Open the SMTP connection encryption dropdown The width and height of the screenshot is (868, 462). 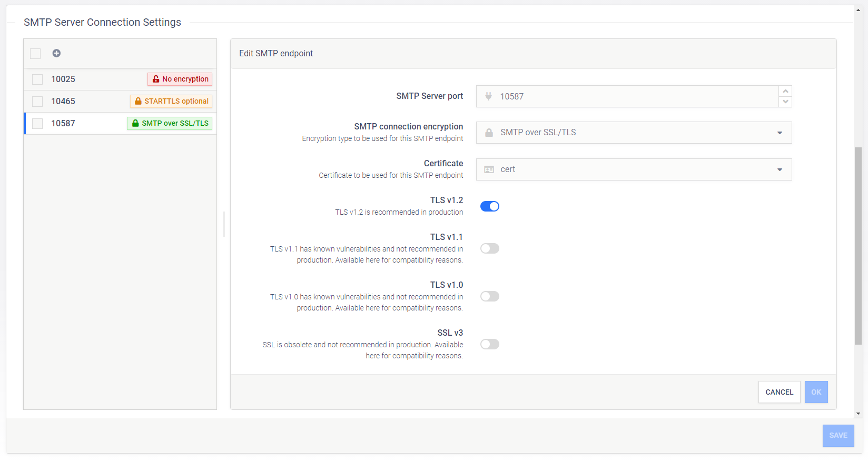pos(634,133)
